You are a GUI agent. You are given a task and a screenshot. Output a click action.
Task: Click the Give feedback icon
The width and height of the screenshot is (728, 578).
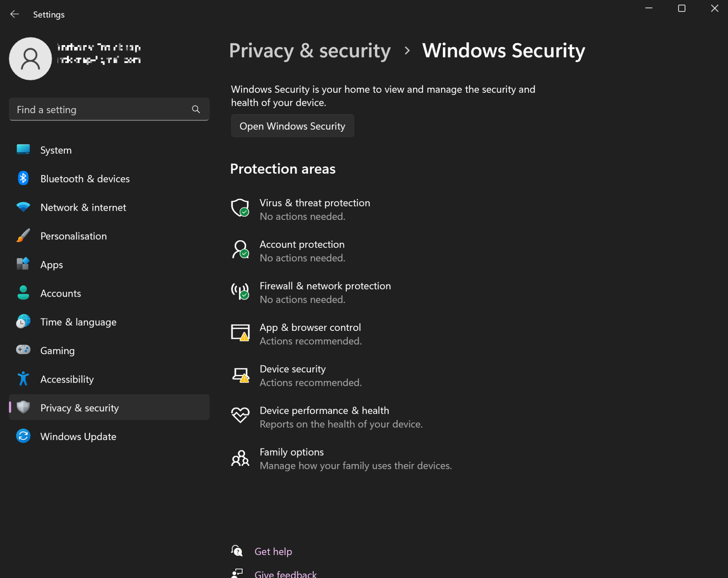(237, 573)
